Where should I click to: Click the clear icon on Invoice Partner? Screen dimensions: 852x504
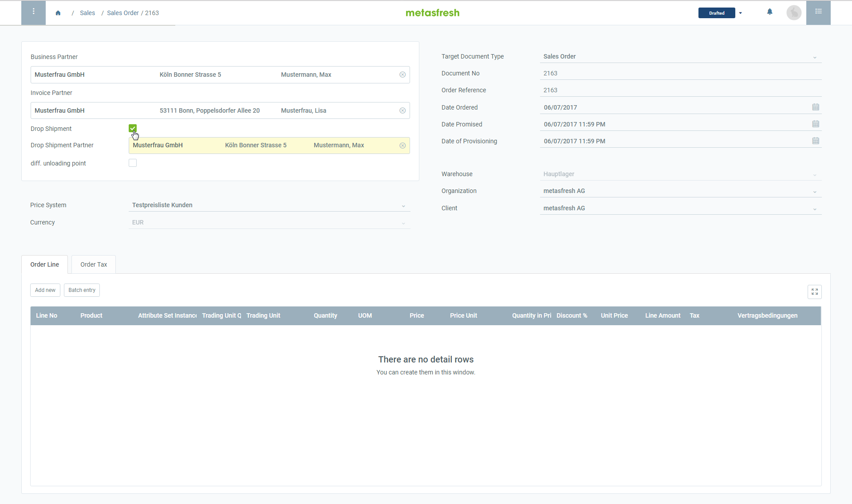(x=403, y=110)
